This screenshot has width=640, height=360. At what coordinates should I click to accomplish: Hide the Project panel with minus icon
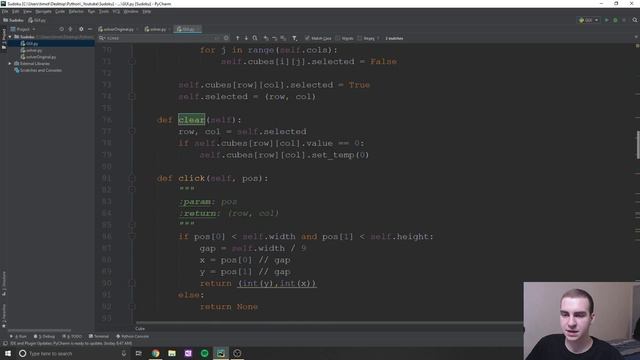click(x=90, y=29)
